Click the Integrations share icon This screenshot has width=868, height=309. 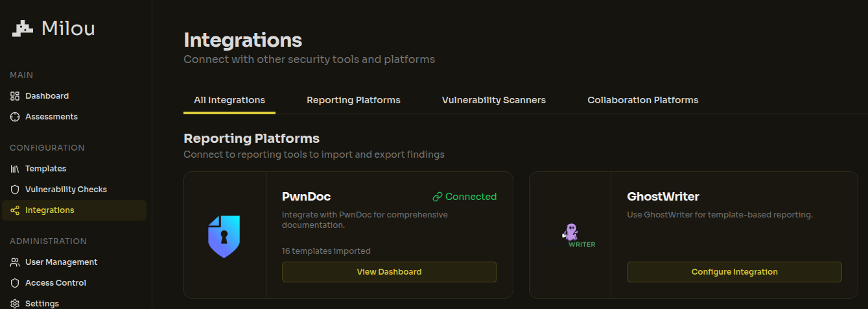click(15, 210)
